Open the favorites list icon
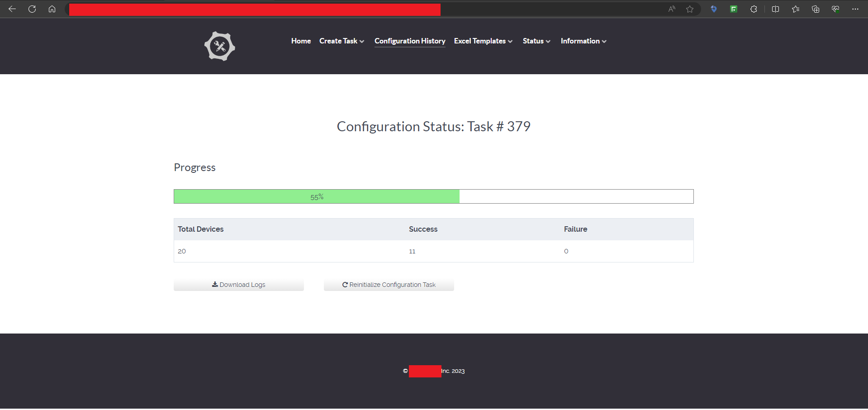Image resolution: width=868 pixels, height=410 pixels. (796, 9)
